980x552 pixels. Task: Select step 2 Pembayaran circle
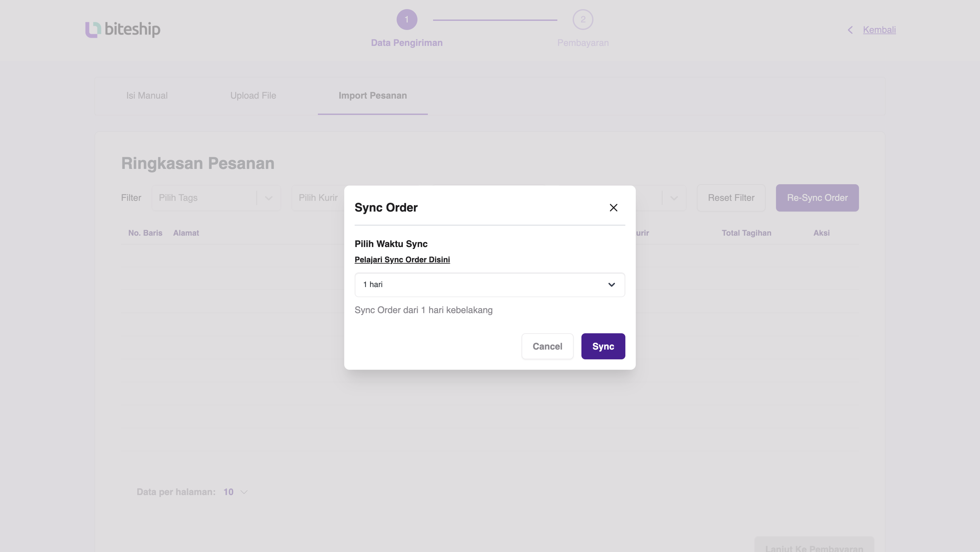click(582, 20)
